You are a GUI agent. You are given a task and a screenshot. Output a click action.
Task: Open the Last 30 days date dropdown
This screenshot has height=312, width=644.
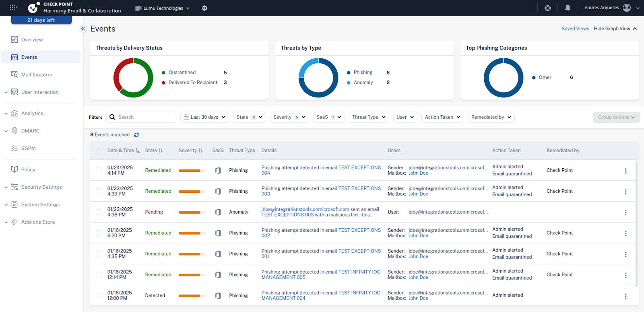(x=204, y=117)
